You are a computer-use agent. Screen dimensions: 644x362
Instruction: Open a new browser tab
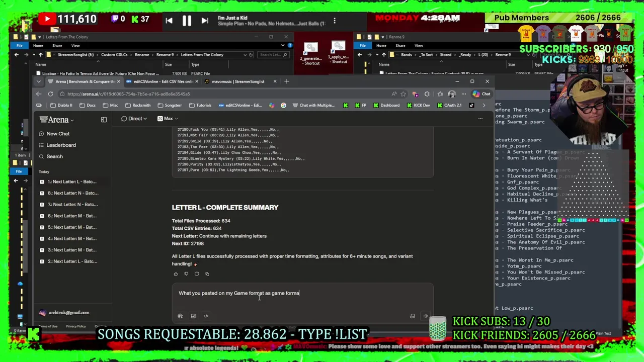pyautogui.click(x=287, y=81)
